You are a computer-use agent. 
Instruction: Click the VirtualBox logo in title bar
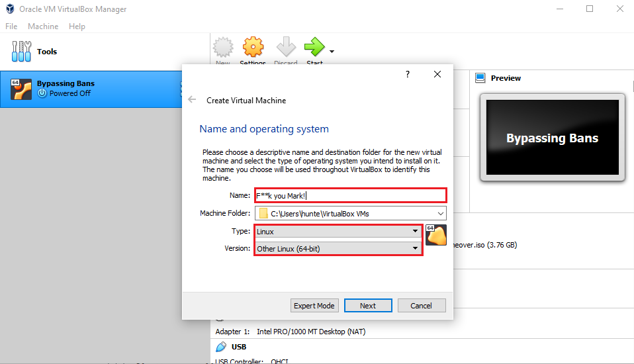[x=10, y=9]
